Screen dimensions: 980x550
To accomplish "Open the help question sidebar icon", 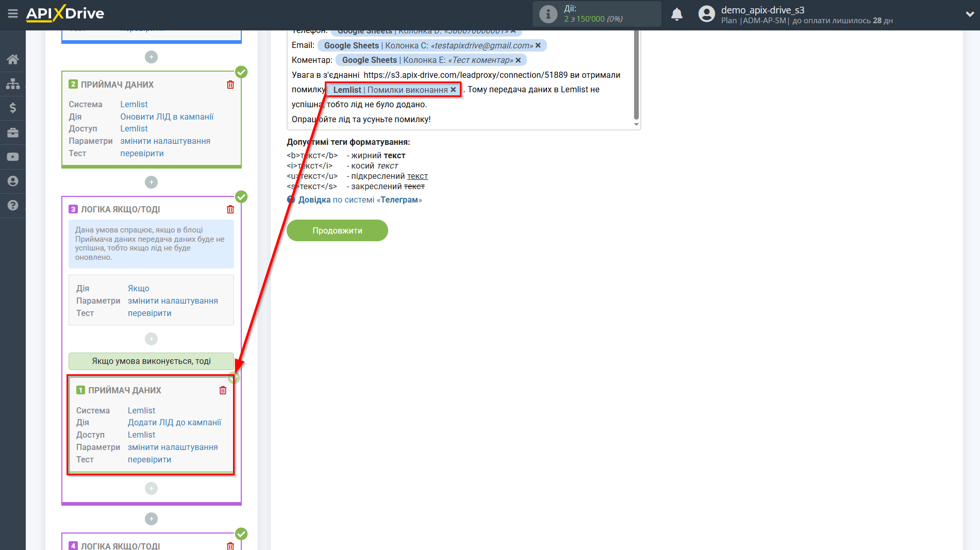I will (x=13, y=205).
